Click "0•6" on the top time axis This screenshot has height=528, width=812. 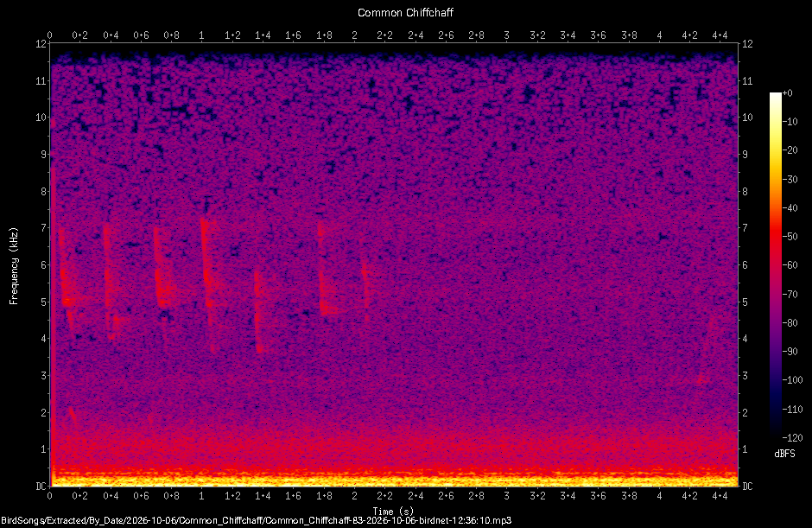[141, 35]
